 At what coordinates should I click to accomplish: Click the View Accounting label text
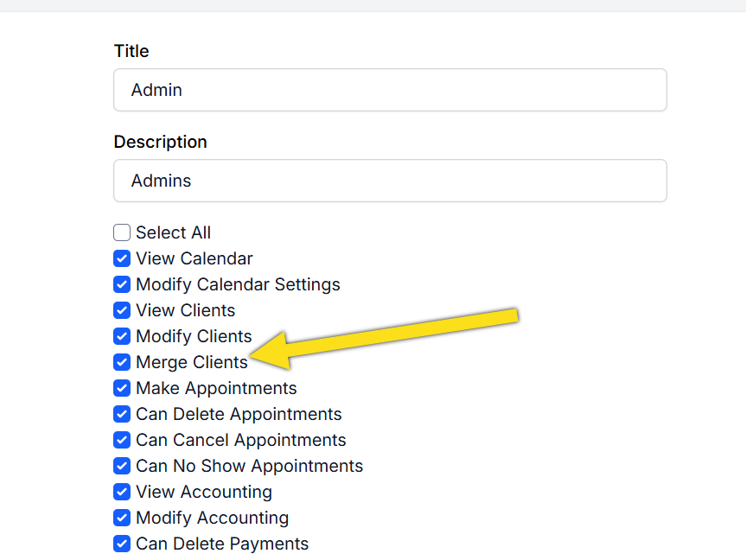(x=203, y=492)
